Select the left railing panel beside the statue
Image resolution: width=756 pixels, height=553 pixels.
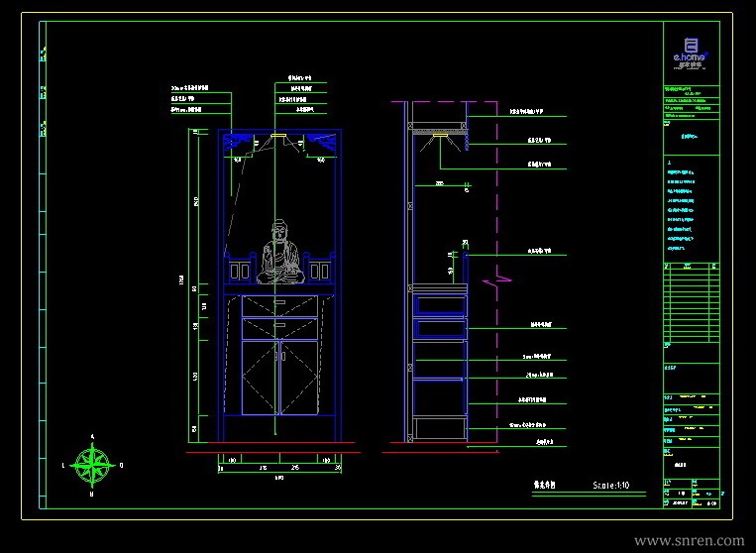[240, 272]
